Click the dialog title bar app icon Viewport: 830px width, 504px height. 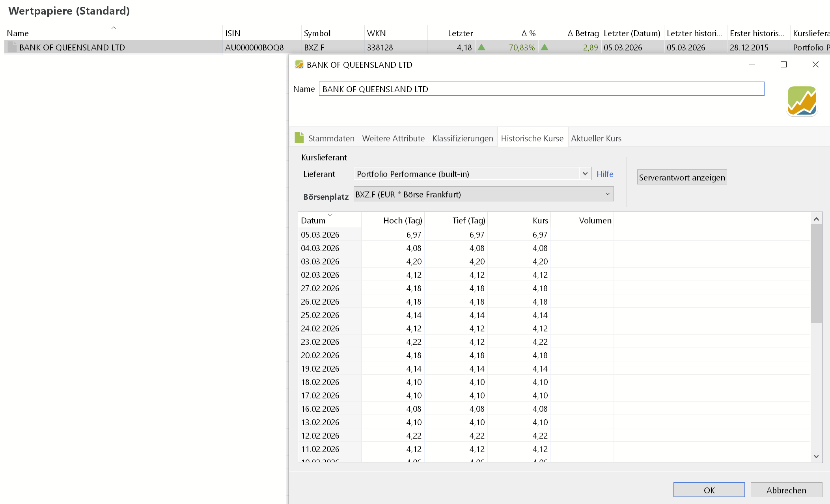click(299, 65)
